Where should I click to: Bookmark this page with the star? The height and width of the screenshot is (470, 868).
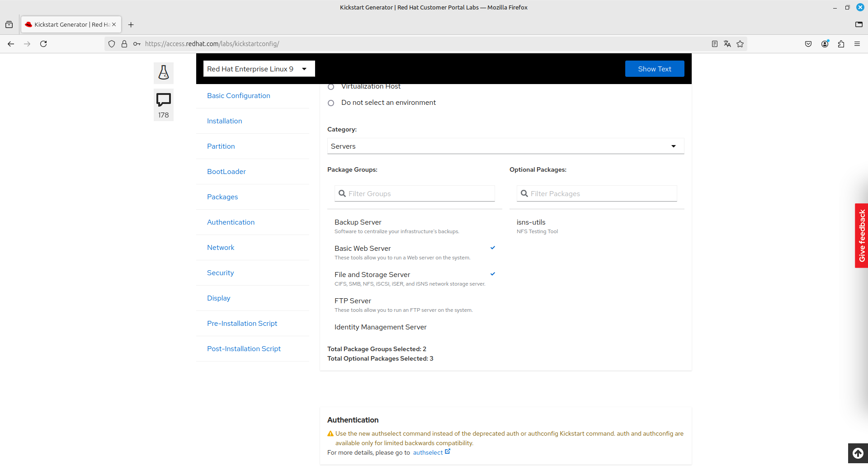pyautogui.click(x=740, y=44)
